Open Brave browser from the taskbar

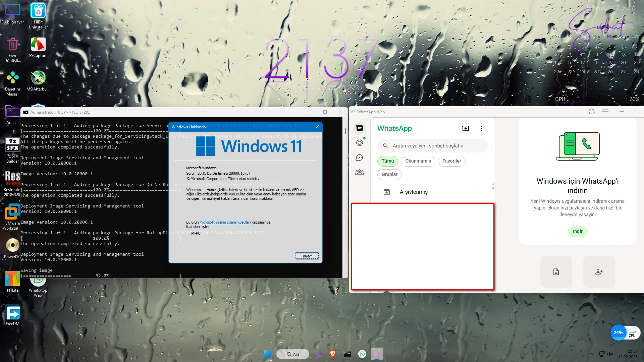(x=332, y=354)
